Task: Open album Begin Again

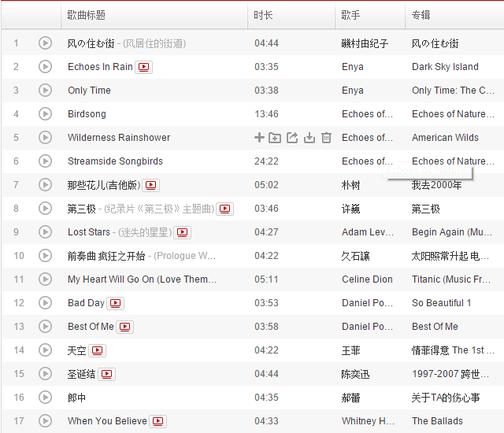Action: (x=452, y=232)
